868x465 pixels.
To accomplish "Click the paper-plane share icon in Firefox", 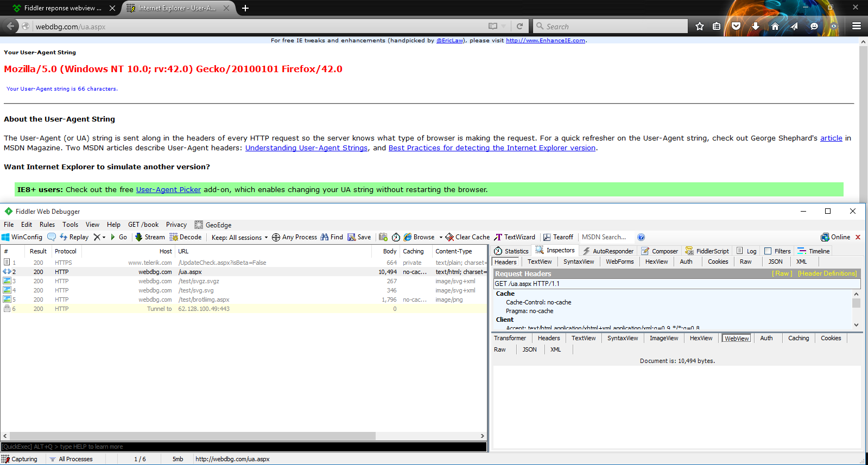I will coord(794,26).
